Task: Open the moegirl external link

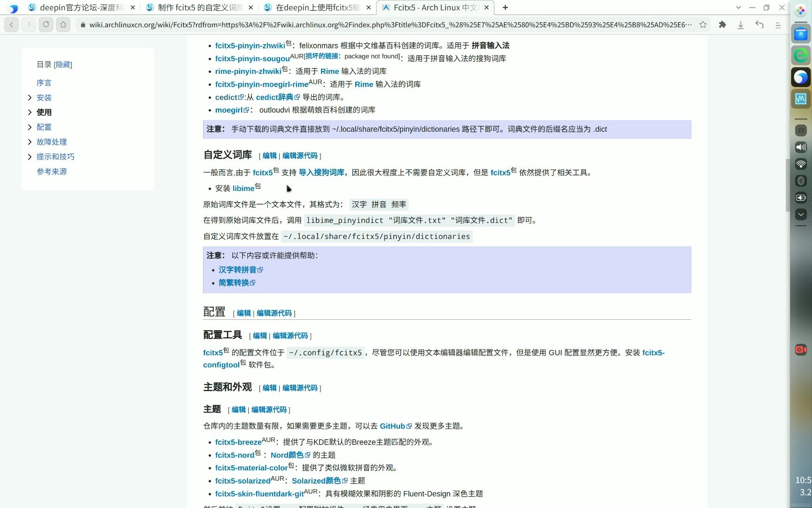Action: point(232,110)
